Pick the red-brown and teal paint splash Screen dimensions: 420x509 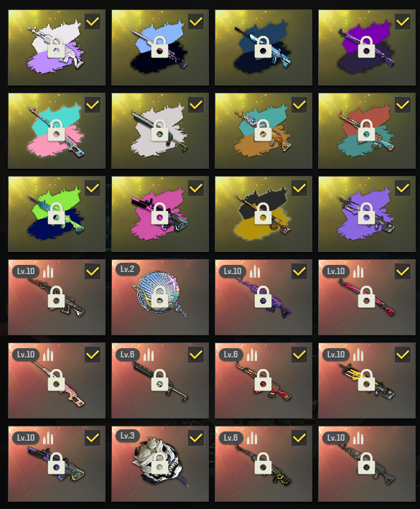tap(367, 131)
